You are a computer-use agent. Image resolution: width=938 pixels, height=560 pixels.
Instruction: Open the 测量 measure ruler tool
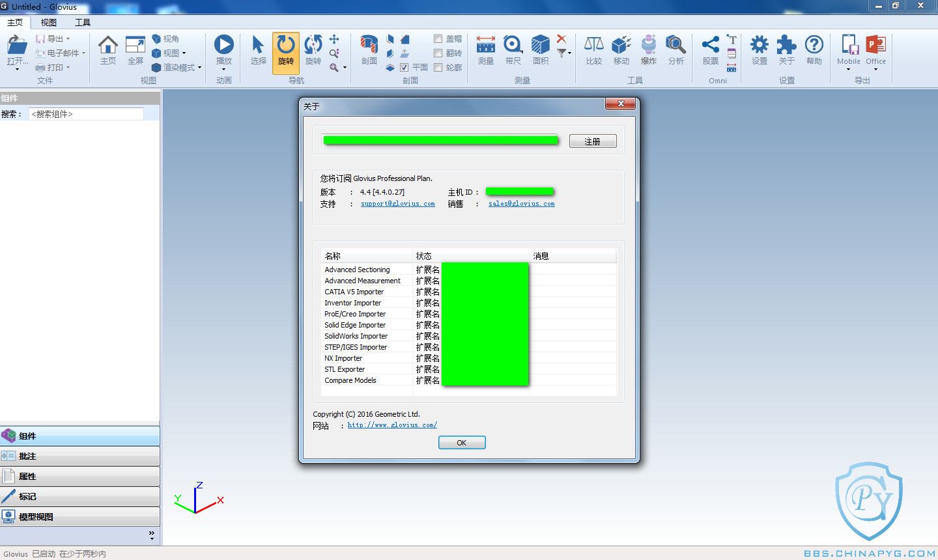(486, 45)
